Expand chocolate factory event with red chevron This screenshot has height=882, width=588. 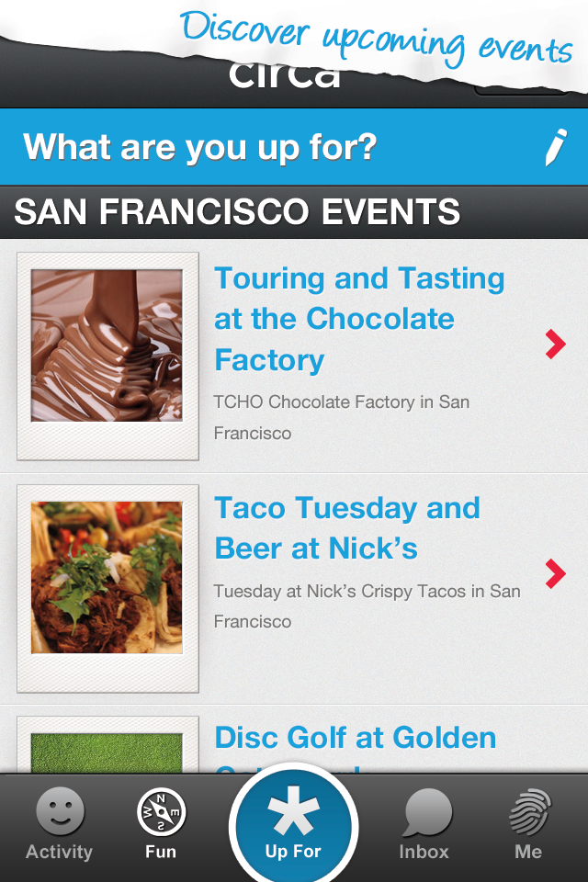(x=555, y=345)
